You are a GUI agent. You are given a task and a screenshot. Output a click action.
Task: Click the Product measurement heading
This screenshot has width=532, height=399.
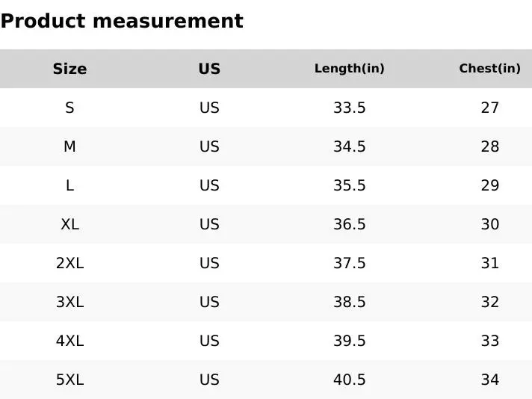(x=122, y=21)
